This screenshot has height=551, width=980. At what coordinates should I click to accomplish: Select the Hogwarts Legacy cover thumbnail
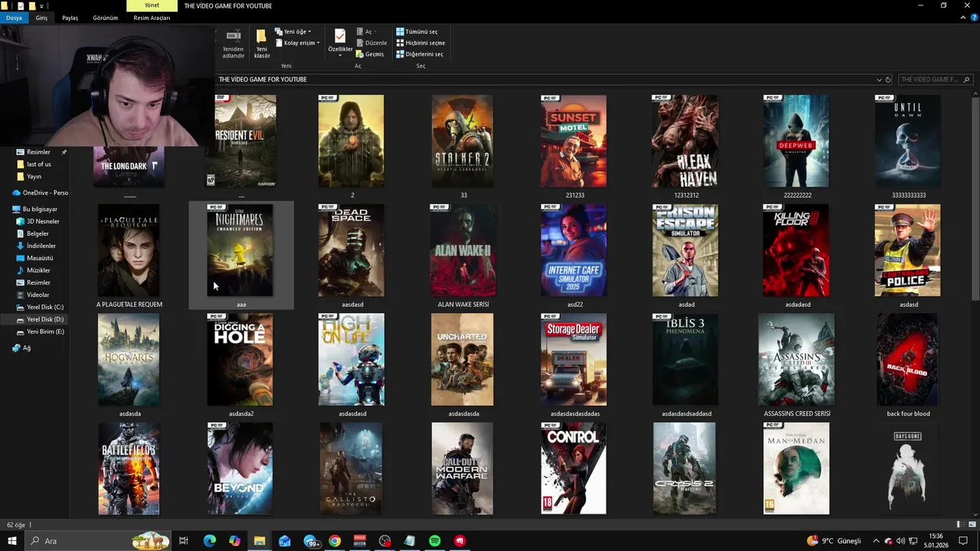129,360
